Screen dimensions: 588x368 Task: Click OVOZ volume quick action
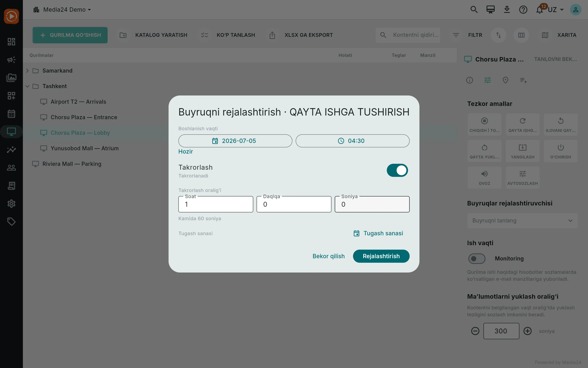click(x=484, y=177)
